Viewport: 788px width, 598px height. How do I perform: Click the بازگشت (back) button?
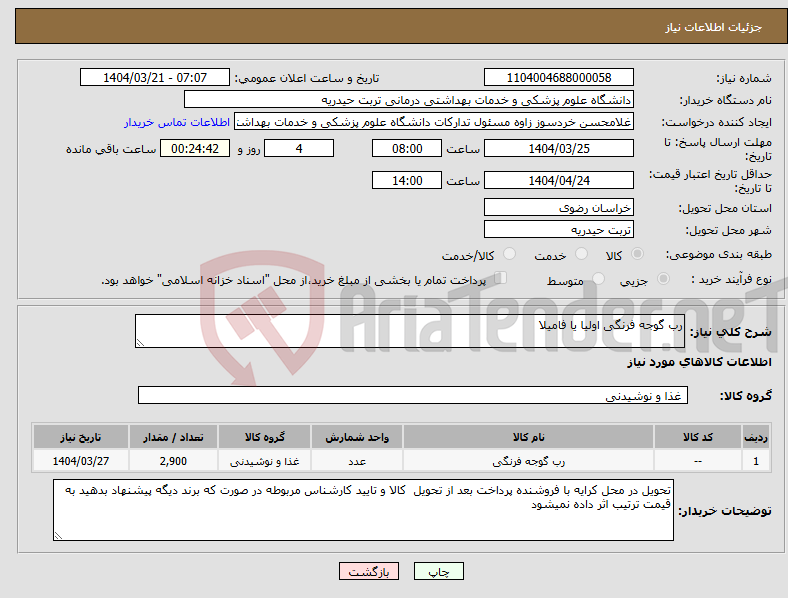coord(369,571)
